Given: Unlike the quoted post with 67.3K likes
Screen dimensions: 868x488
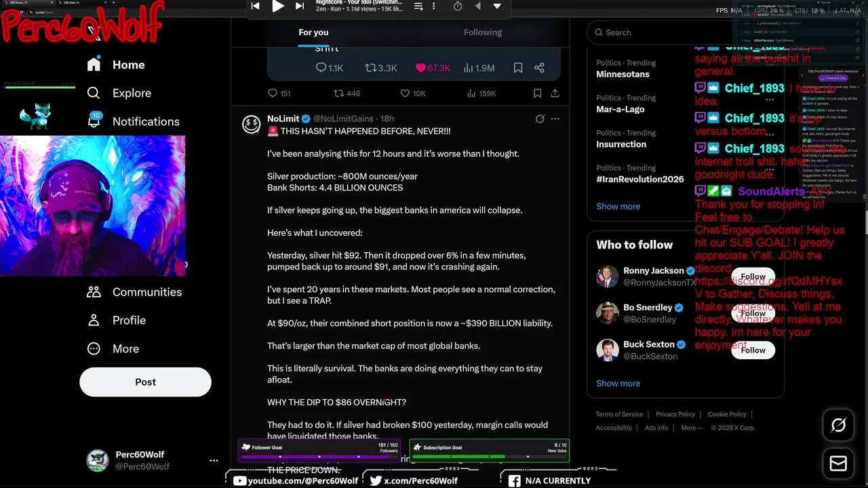Looking at the screenshot, I should pyautogui.click(x=433, y=68).
